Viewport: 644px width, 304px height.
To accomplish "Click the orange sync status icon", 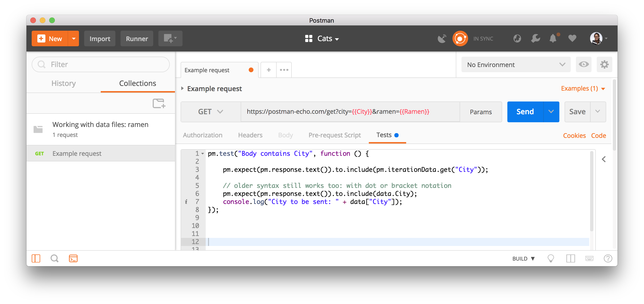I will tap(460, 38).
